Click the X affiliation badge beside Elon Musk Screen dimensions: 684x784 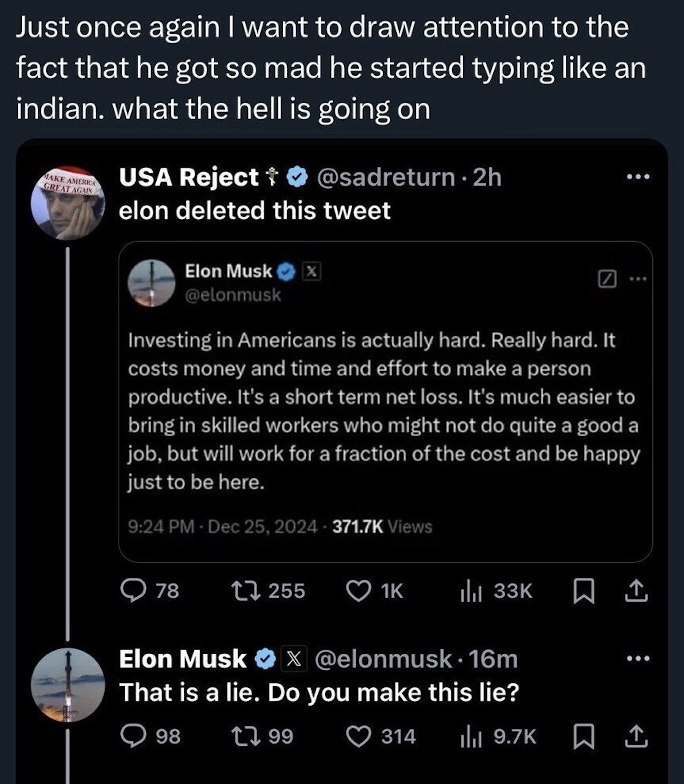point(293,659)
